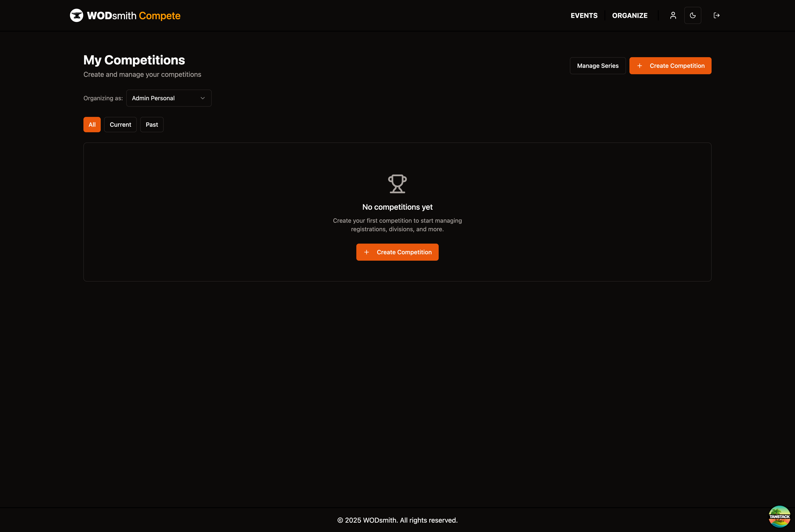Click 'Create and manage your competitions' subtitle
The width and height of the screenshot is (795, 532).
(142, 75)
